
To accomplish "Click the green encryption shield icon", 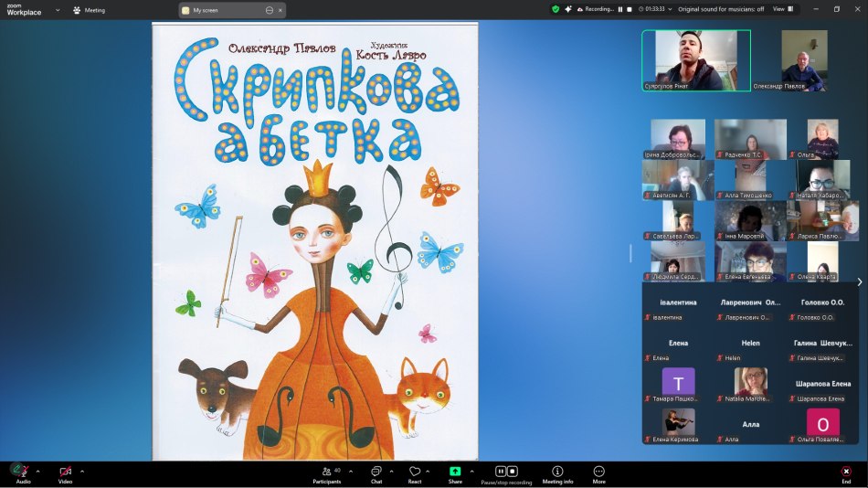I will pos(555,9).
